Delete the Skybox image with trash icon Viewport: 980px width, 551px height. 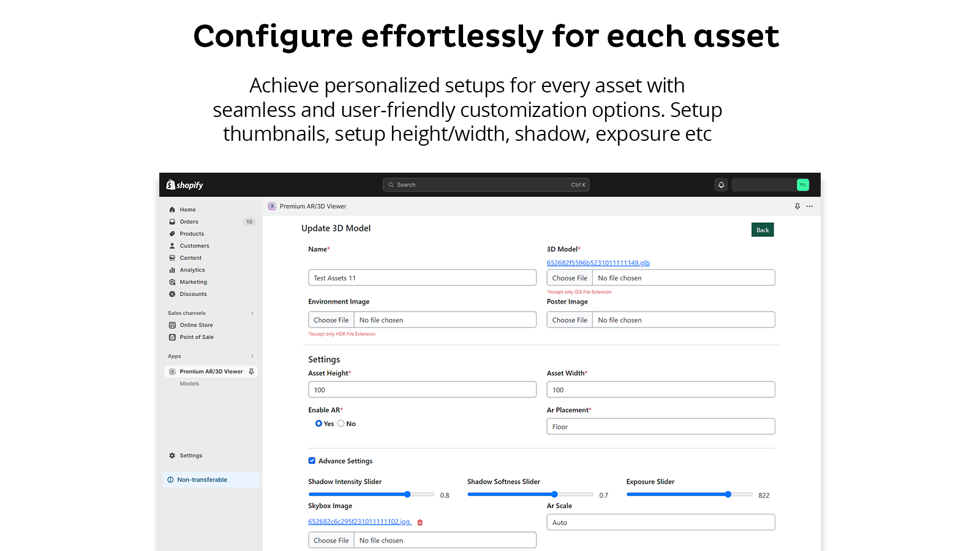(x=420, y=522)
